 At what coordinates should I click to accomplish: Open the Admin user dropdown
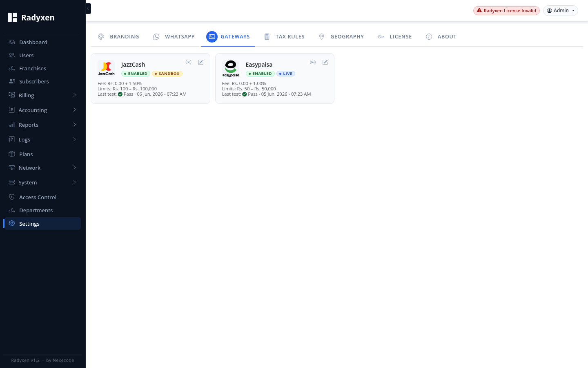(x=561, y=11)
